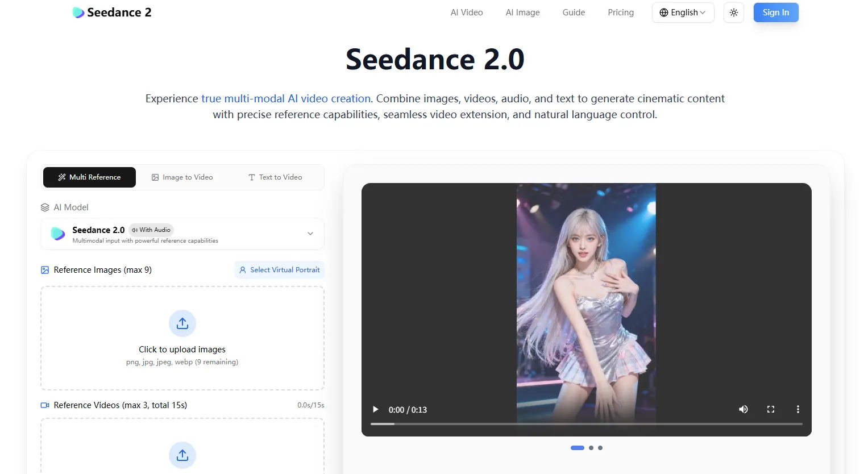Expand the Seedance 2.0 model selector
Image resolution: width=868 pixels, height=474 pixels.
tap(182, 234)
